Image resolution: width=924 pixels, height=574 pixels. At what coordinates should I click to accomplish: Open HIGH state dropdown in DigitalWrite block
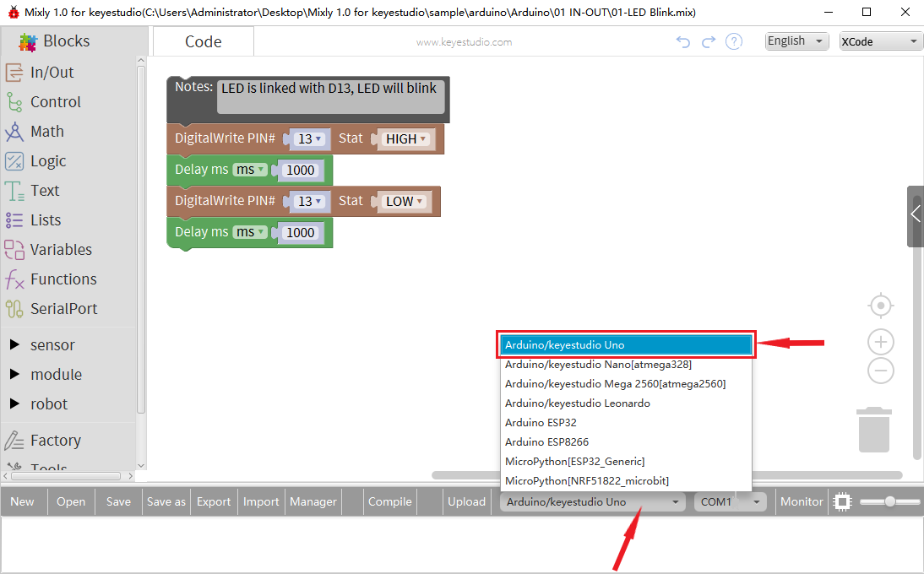pos(405,139)
